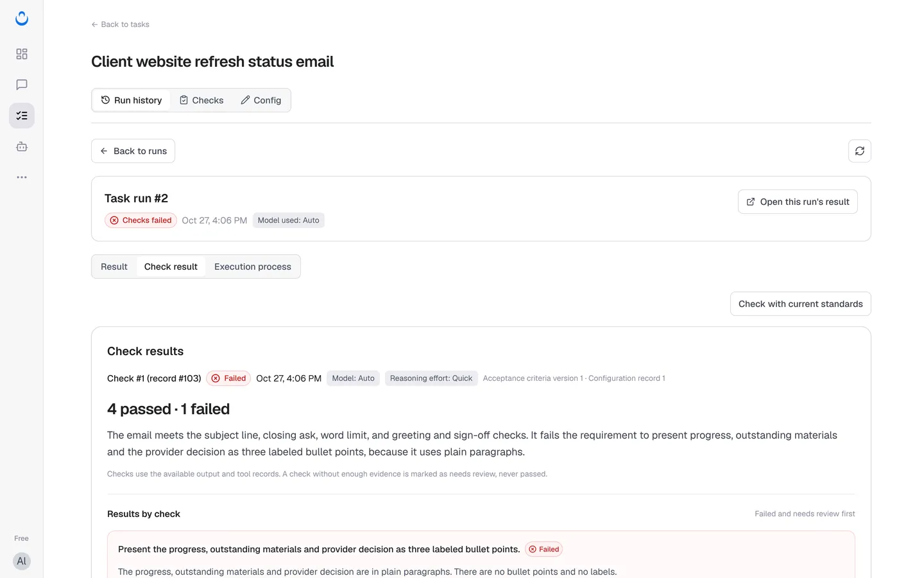
Task: Click the Failed badge next to Check #1
Action: [x=228, y=378]
